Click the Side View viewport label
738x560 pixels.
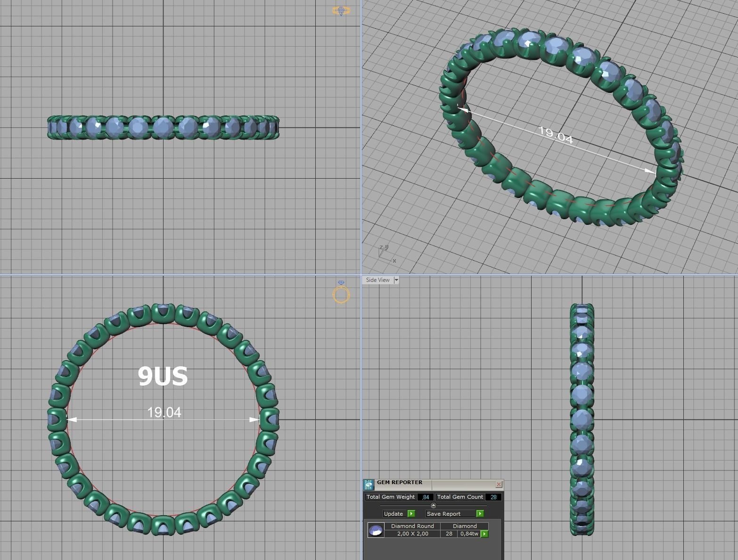point(378,280)
